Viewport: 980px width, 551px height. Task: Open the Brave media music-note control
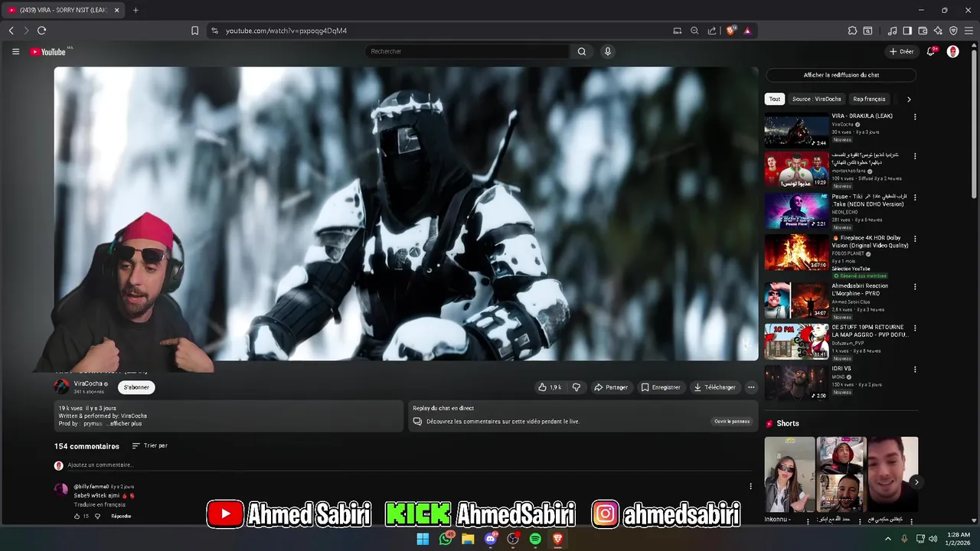tap(892, 31)
